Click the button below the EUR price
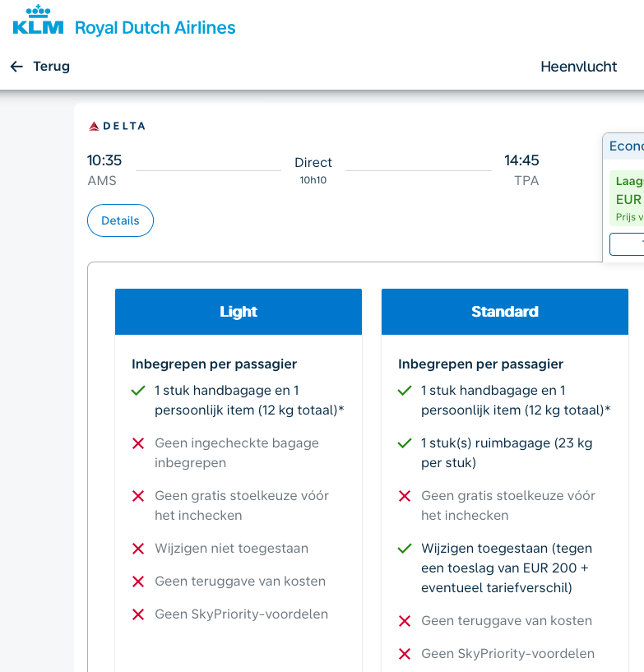 point(628,244)
